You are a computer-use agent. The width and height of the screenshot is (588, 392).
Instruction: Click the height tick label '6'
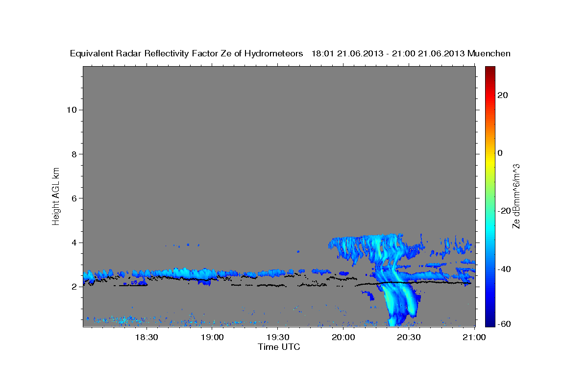click(73, 198)
